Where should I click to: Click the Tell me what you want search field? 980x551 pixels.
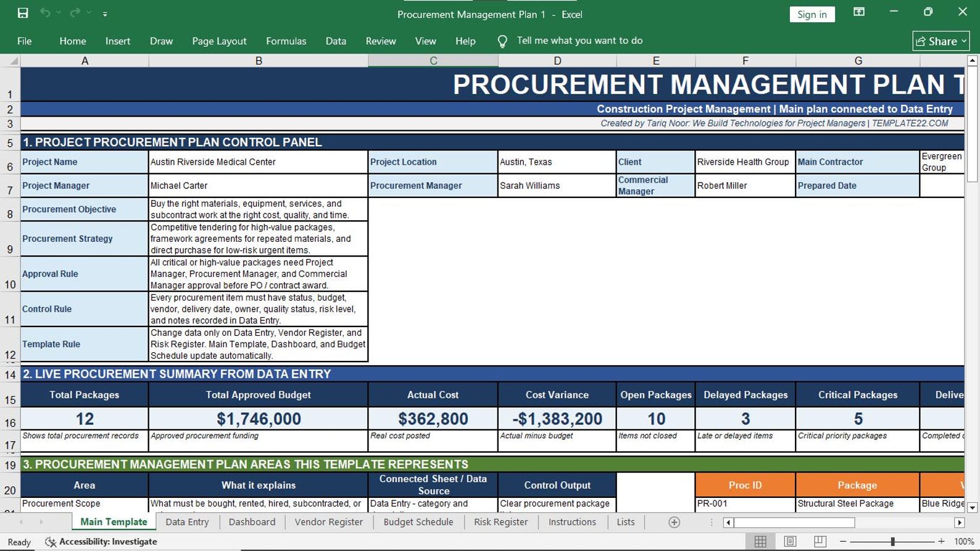579,41
